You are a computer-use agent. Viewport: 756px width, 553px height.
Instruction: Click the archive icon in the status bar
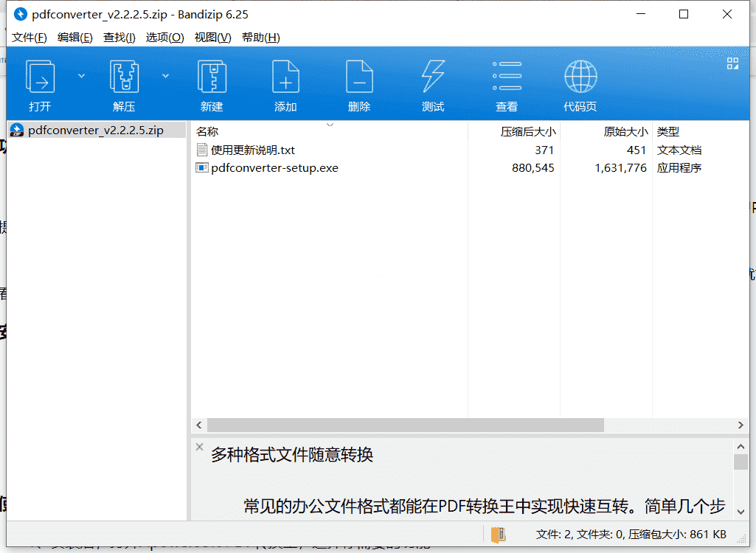pyautogui.click(x=499, y=534)
